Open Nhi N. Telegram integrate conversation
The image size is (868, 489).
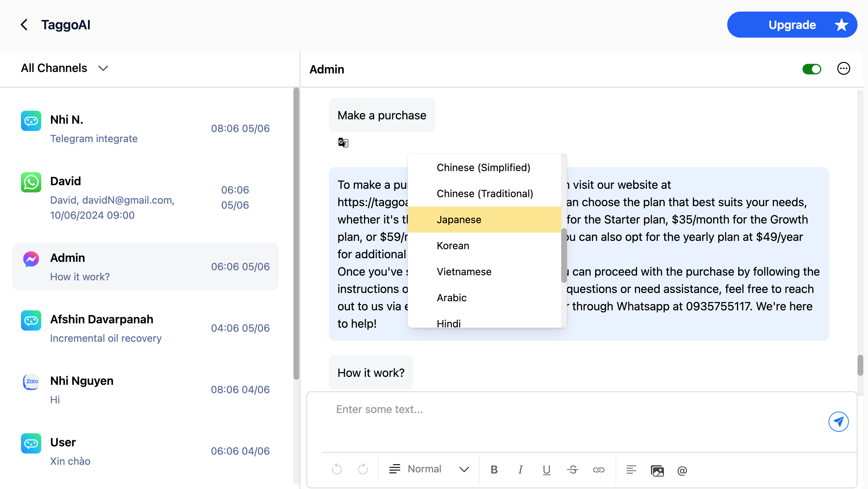145,128
